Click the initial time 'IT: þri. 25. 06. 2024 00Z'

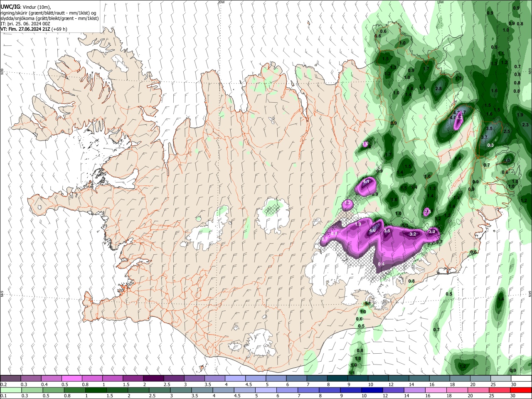click(25, 24)
